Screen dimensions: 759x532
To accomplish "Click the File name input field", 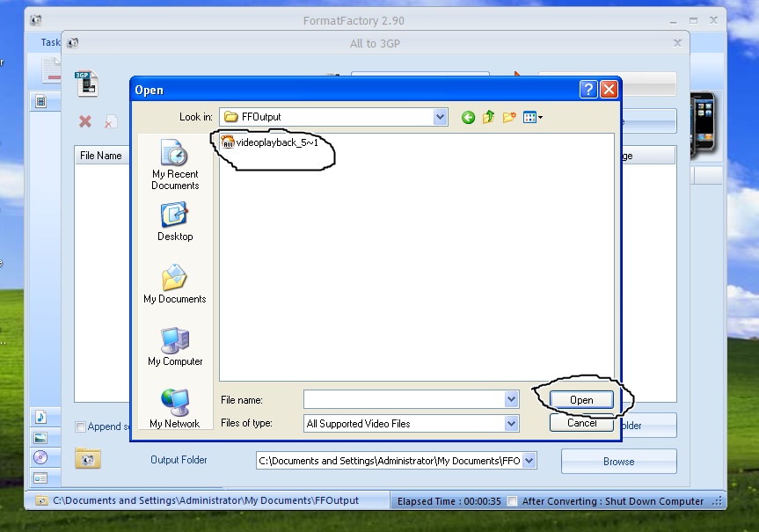I will [x=405, y=399].
